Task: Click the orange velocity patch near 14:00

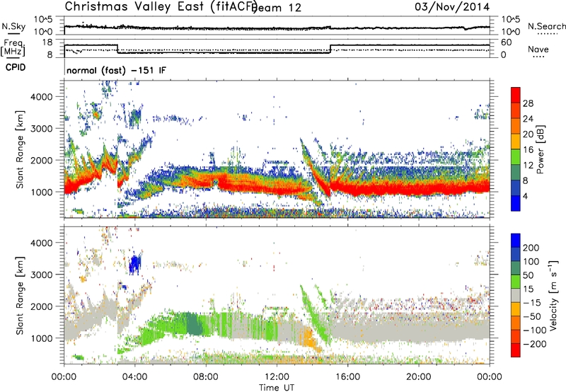Action: click(308, 337)
